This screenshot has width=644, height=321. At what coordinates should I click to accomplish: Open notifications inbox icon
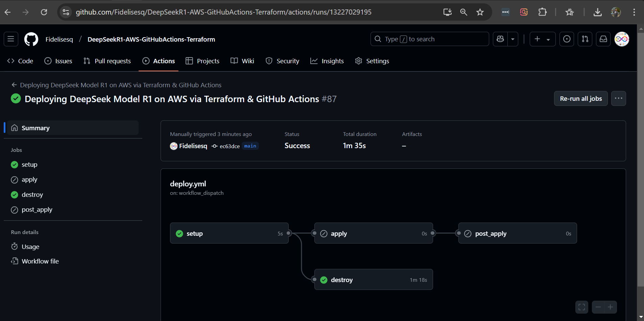pyautogui.click(x=603, y=39)
